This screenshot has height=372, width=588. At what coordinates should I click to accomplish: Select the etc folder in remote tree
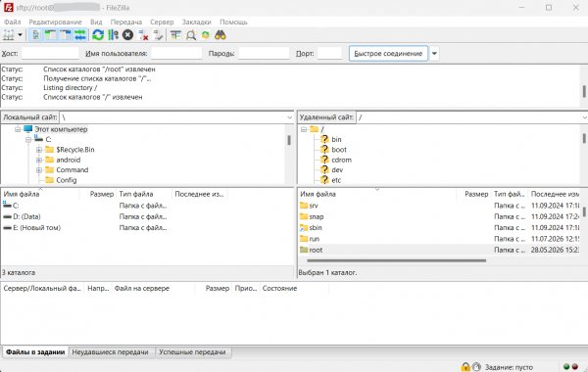[336, 180]
